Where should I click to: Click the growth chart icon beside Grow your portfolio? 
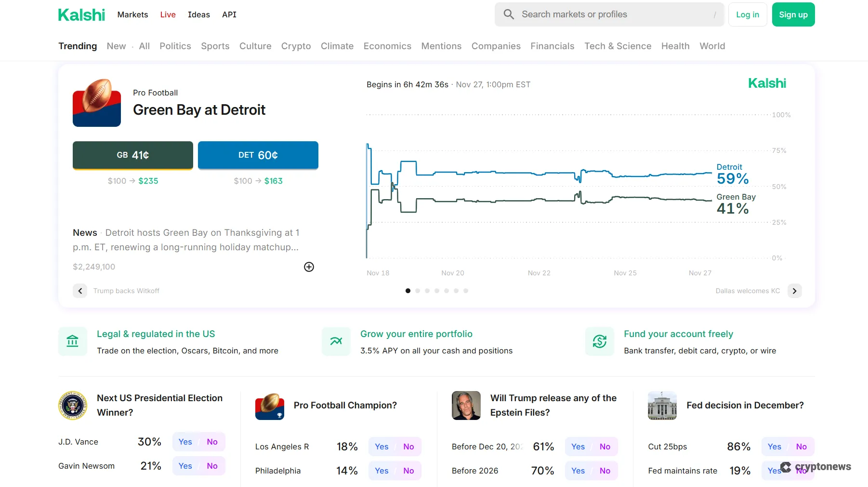[335, 341]
